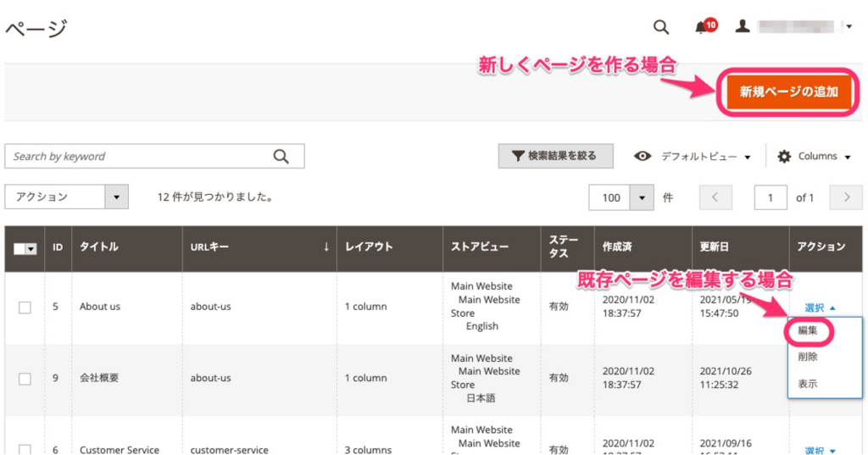Image resolution: width=868 pixels, height=455 pixels.
Task: Click the Customer Service title cell
Action: point(119,450)
